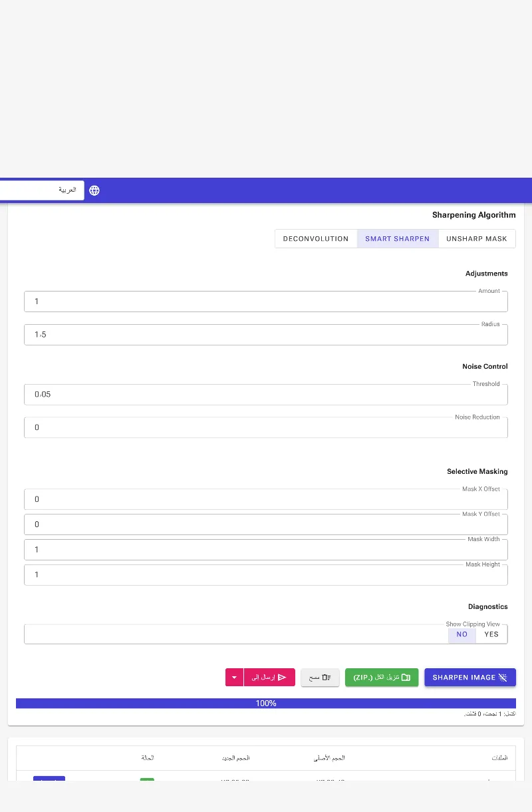Click the Selective Masking heading
Viewport: 532px width, 812px height.
click(477, 472)
